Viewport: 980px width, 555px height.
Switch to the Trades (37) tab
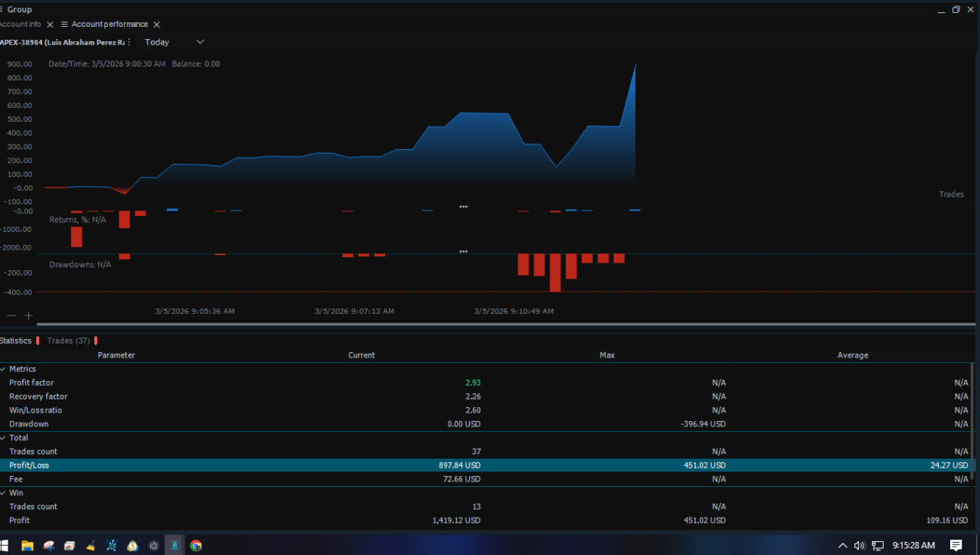coord(68,341)
